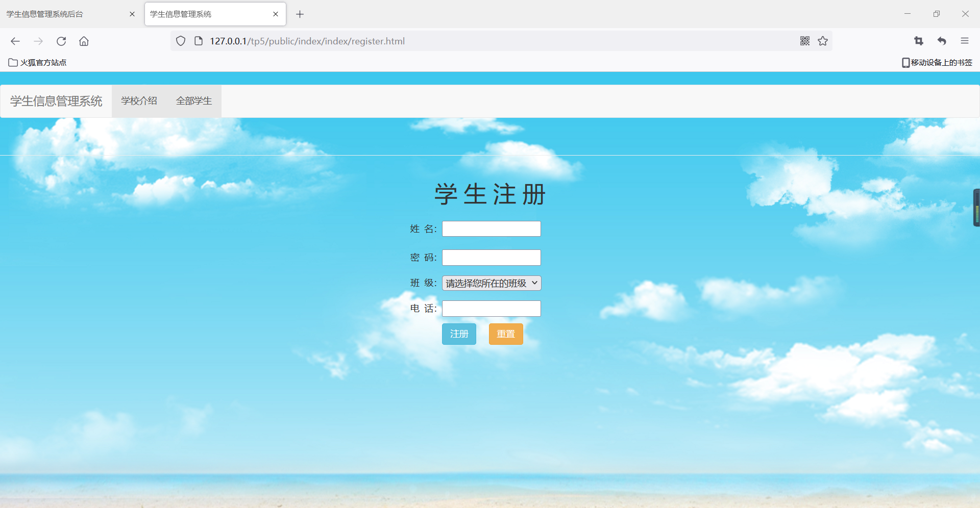
Task: Click the 重置 reset button
Action: [505, 334]
